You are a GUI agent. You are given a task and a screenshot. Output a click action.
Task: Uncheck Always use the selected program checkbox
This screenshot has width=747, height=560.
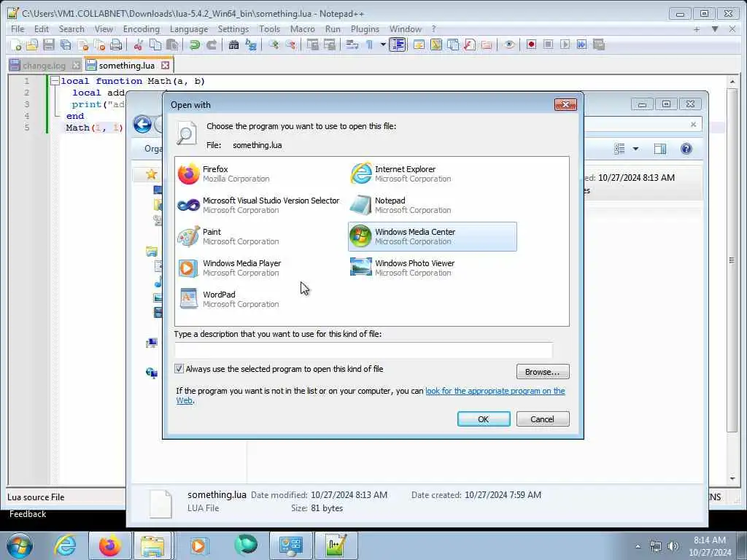[x=179, y=368]
